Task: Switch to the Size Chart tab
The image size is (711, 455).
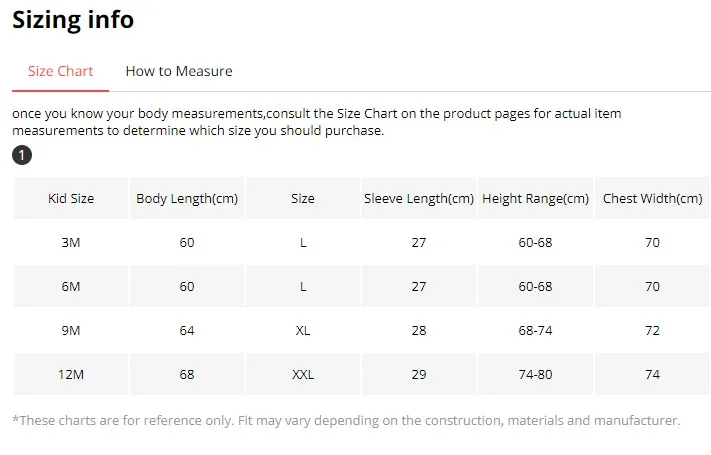Action: click(60, 71)
